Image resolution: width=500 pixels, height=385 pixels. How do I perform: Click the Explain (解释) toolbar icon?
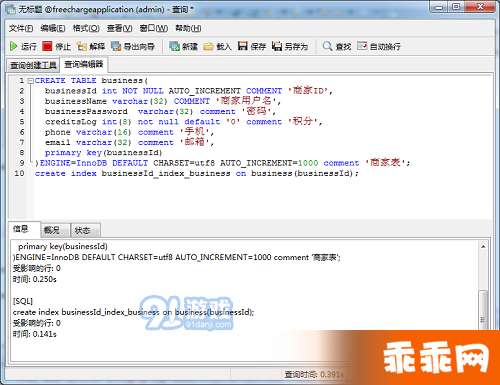(82, 46)
